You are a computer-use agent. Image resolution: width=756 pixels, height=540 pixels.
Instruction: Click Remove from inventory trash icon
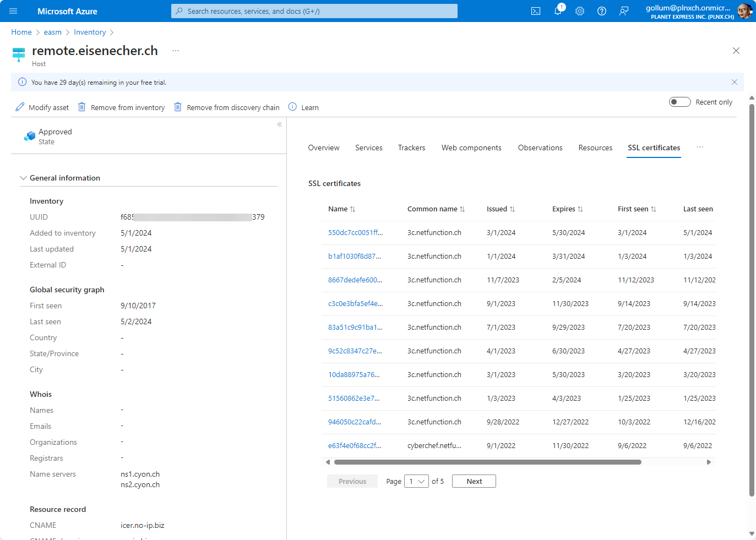82,107
